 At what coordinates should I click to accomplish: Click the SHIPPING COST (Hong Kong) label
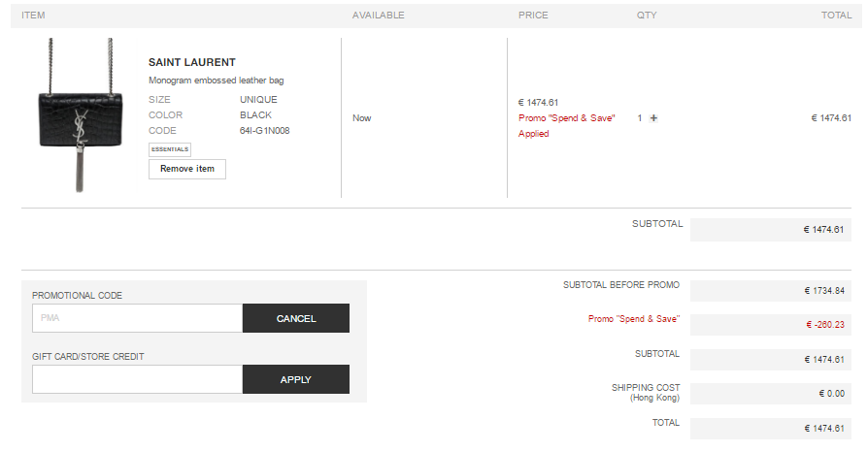(646, 393)
